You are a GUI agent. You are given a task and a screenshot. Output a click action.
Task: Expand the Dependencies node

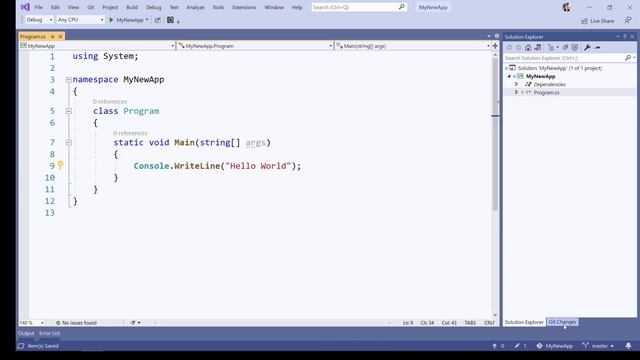[516, 84]
